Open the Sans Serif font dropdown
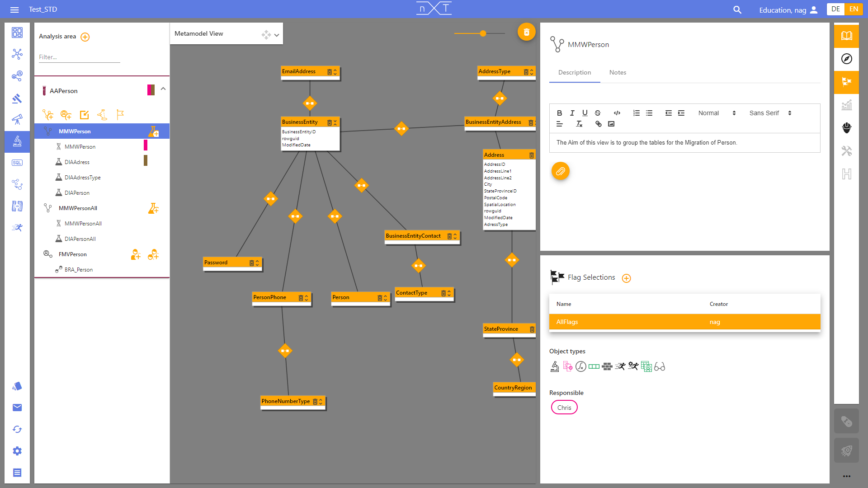Screen dimensions: 868x488 770,113
